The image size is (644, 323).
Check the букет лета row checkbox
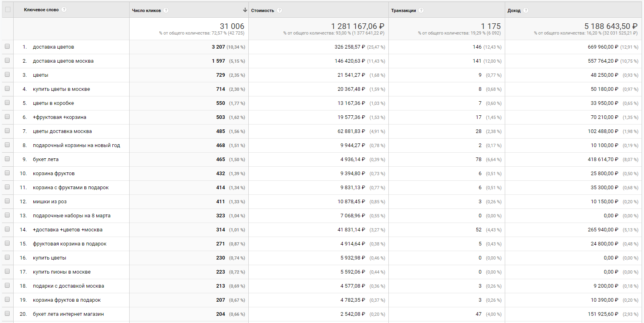7,159
